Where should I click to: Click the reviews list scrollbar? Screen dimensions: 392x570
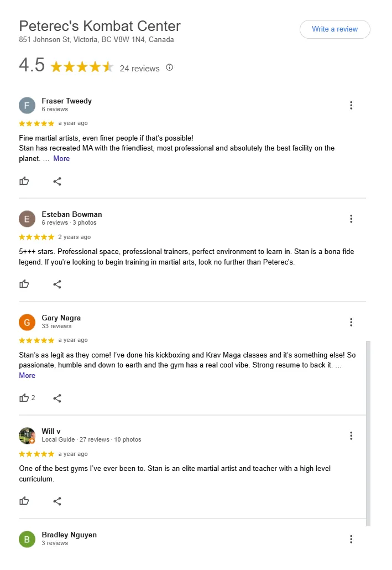point(368,432)
